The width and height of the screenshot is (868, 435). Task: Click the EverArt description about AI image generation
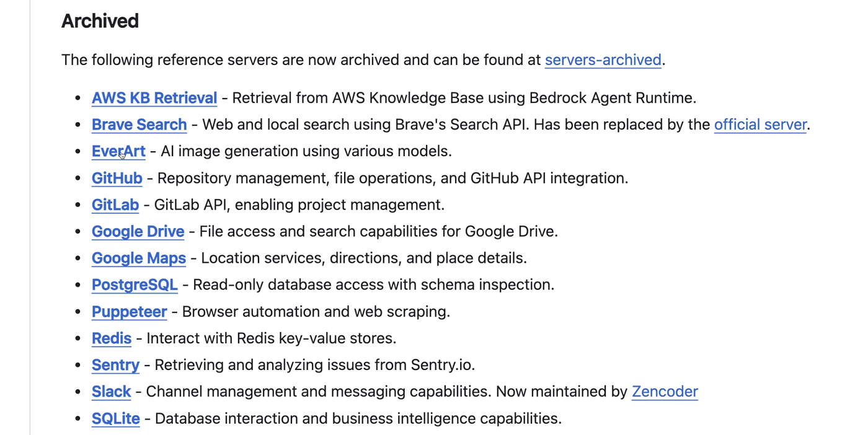tap(306, 151)
